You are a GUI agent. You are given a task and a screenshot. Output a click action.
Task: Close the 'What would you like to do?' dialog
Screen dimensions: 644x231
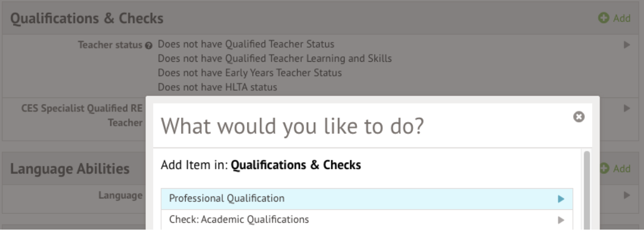pos(579,117)
